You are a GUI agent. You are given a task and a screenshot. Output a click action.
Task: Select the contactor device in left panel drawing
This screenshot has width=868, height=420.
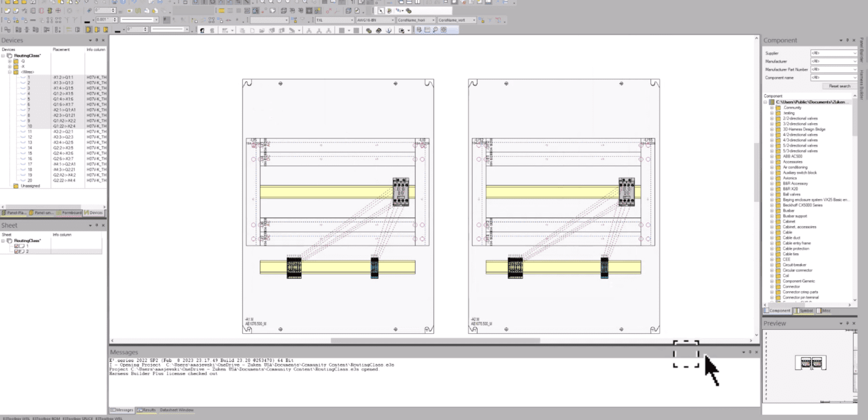point(401,191)
